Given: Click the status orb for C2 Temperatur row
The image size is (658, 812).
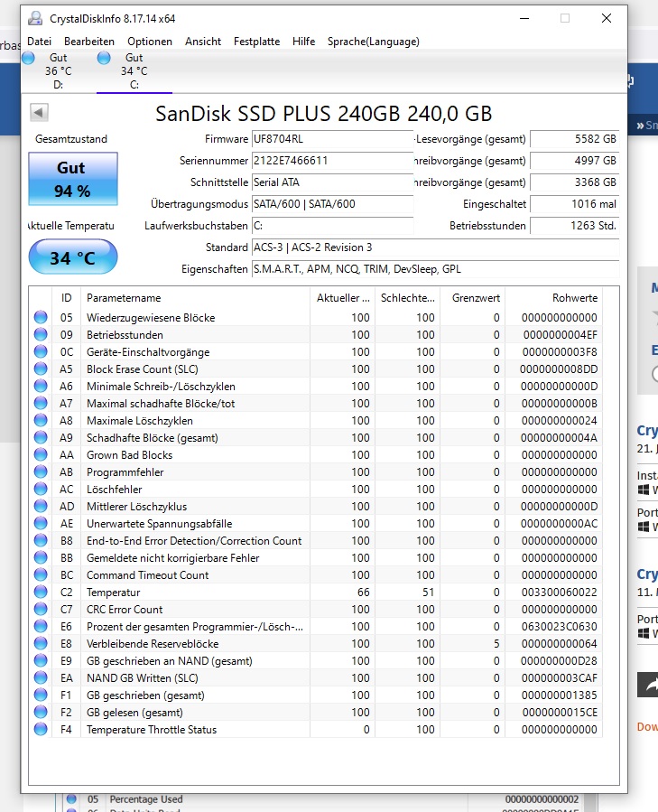Looking at the screenshot, I should coord(41,592).
